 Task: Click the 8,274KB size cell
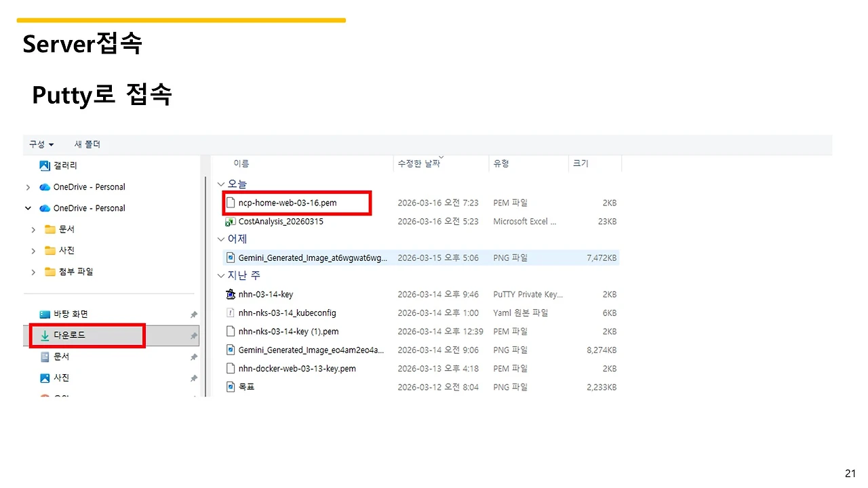pyautogui.click(x=601, y=350)
